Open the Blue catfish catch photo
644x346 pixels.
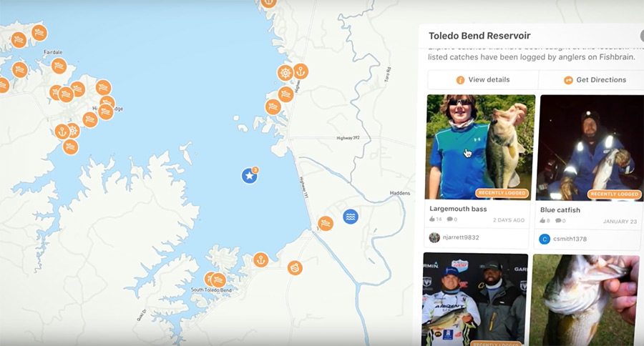[x=592, y=148]
